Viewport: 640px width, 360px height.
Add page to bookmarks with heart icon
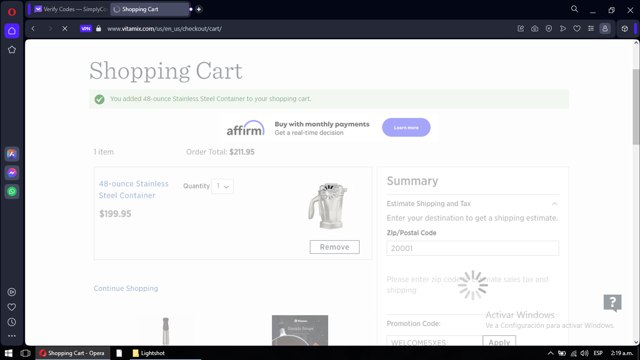[577, 29]
